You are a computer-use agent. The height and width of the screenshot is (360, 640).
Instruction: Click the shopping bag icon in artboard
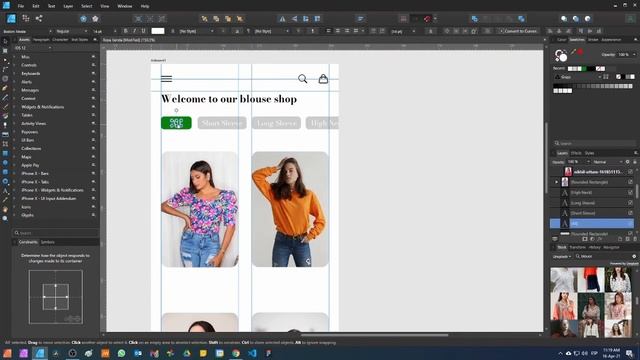(x=323, y=78)
